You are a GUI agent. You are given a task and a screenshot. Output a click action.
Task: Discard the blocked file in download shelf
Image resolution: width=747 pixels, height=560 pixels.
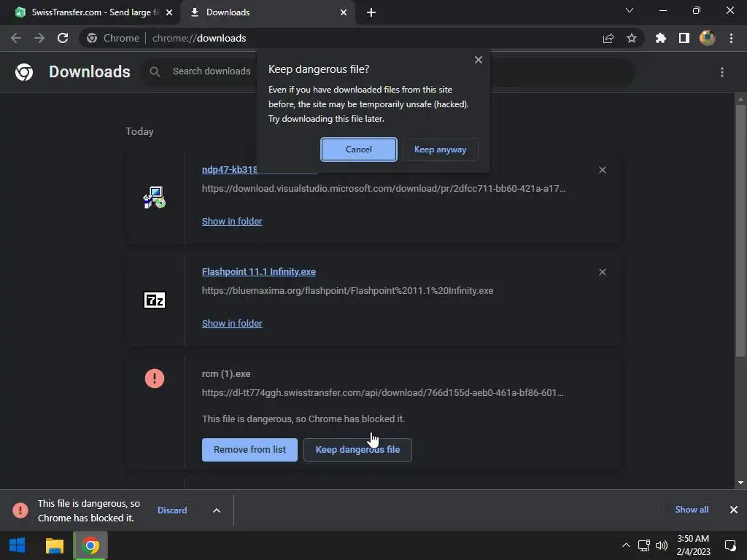pyautogui.click(x=172, y=510)
